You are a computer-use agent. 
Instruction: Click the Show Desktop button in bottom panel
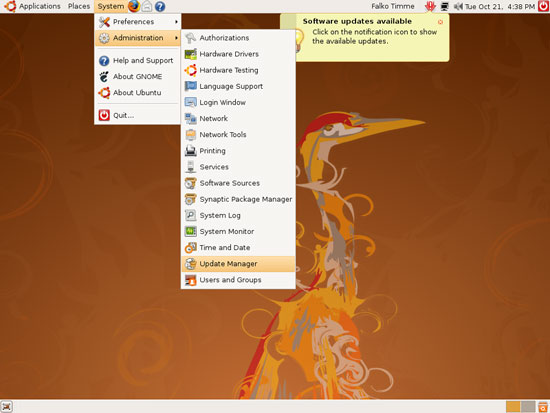6,407
